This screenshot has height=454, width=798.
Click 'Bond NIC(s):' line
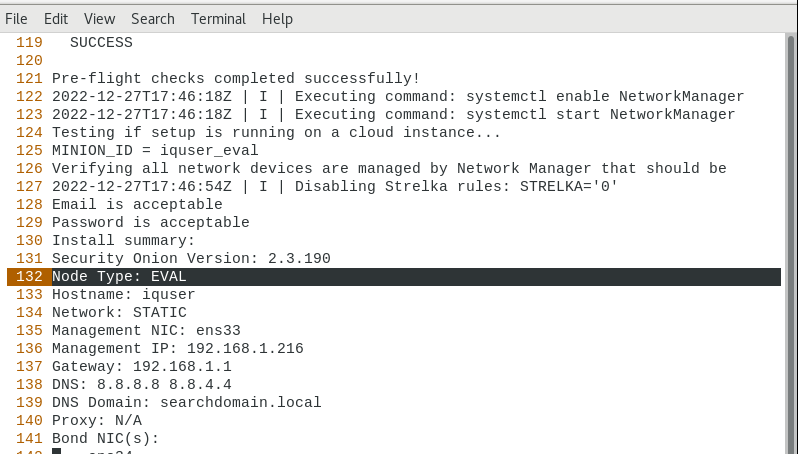pyautogui.click(x=106, y=438)
